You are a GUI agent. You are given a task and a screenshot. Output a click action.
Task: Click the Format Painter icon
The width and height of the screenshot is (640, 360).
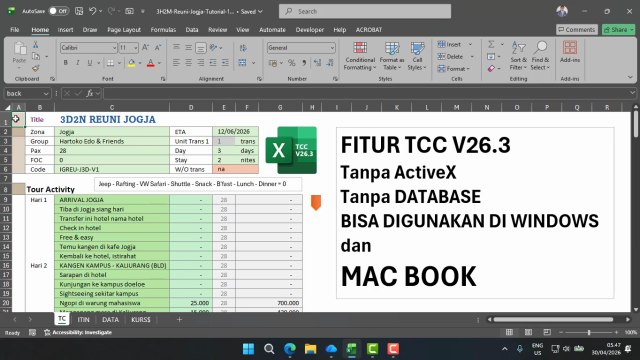pos(36,68)
